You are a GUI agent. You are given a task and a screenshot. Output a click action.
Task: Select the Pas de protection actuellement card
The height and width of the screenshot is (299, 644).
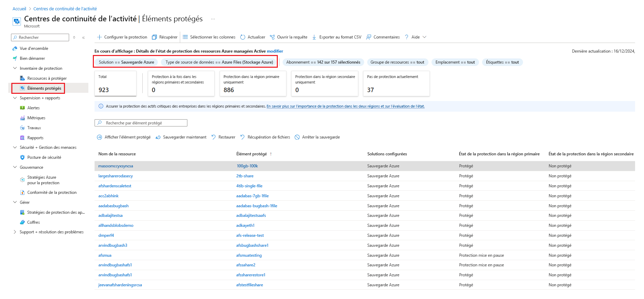tap(396, 84)
